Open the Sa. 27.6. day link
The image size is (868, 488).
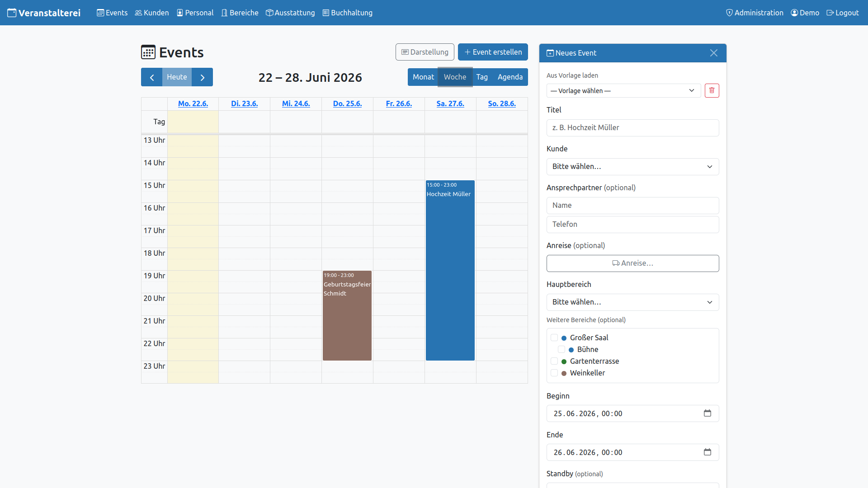[450, 103]
